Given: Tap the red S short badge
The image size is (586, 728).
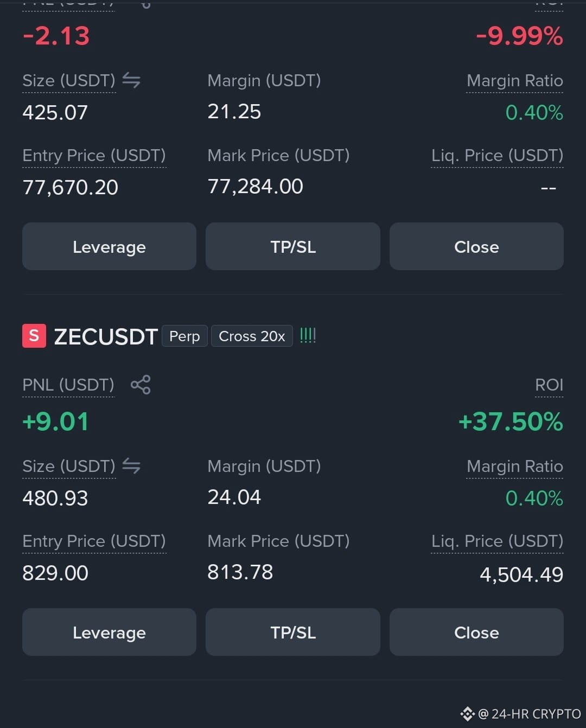Looking at the screenshot, I should pyautogui.click(x=34, y=336).
